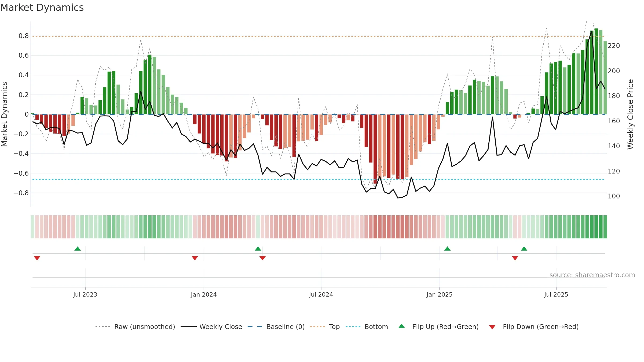Select the red flip-down marker in spring 2025

tap(515, 258)
